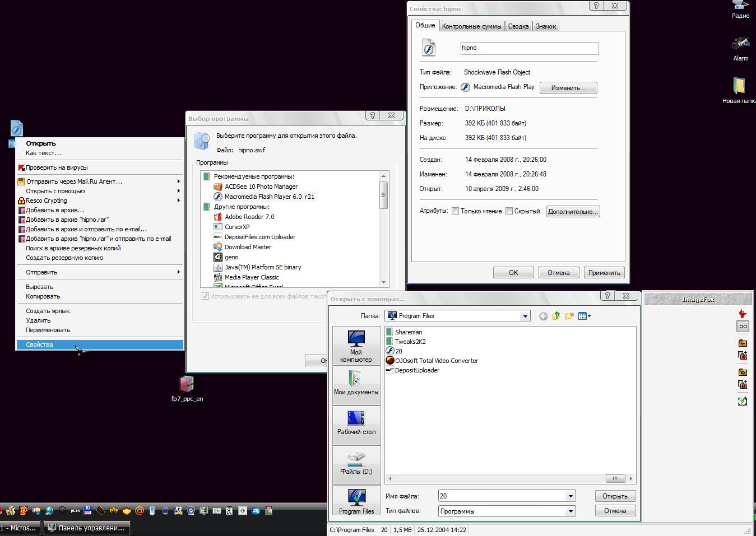This screenshot has width=756, height=536.
Task: Select OJOsoft Total Video Converter in file list
Action: 432,361
